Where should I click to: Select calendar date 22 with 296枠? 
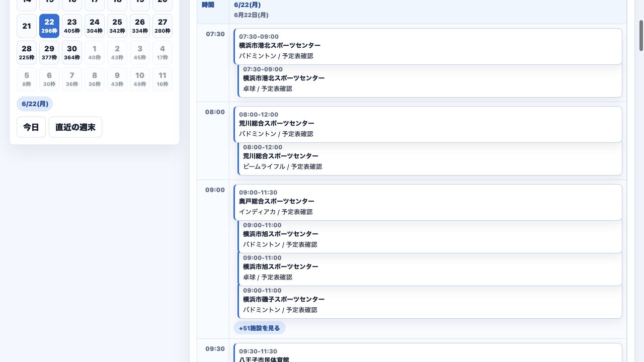tap(49, 26)
